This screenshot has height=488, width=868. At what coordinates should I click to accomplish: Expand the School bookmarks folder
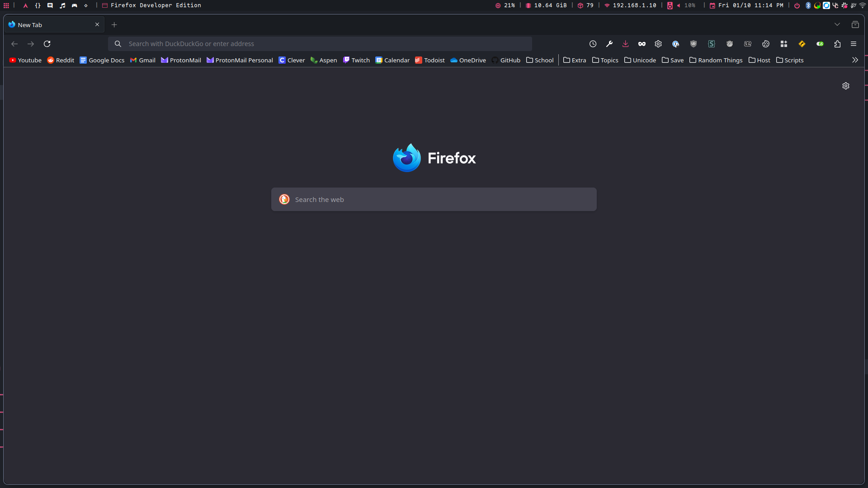click(x=540, y=60)
